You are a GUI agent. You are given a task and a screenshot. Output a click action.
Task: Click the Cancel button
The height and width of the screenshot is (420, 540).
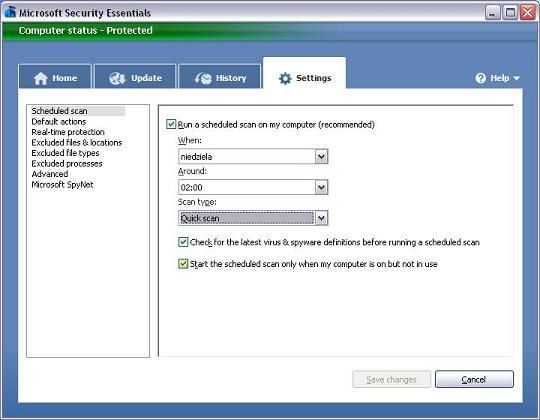click(x=474, y=379)
